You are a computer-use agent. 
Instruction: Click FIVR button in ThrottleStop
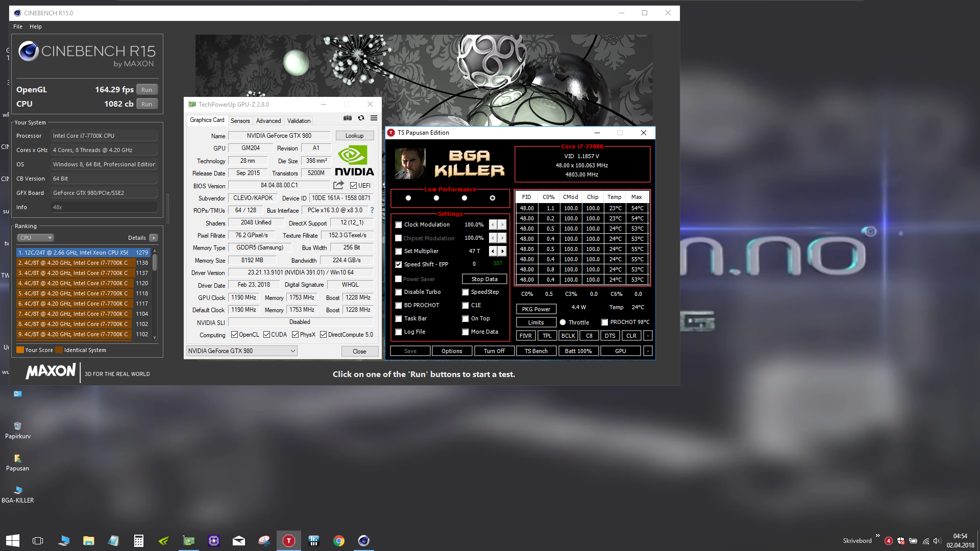pos(526,336)
